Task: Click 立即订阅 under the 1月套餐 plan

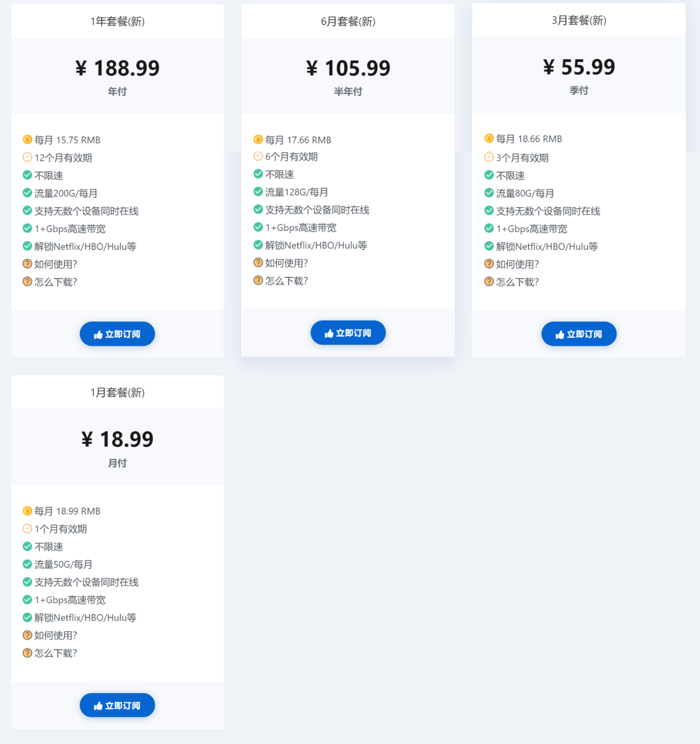Action: click(117, 705)
